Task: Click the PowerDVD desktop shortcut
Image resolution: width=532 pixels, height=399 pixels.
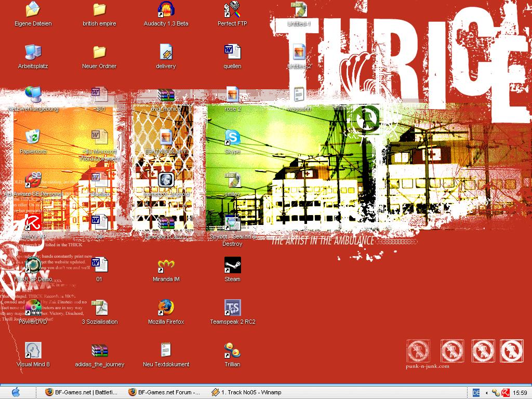Action: (x=33, y=308)
